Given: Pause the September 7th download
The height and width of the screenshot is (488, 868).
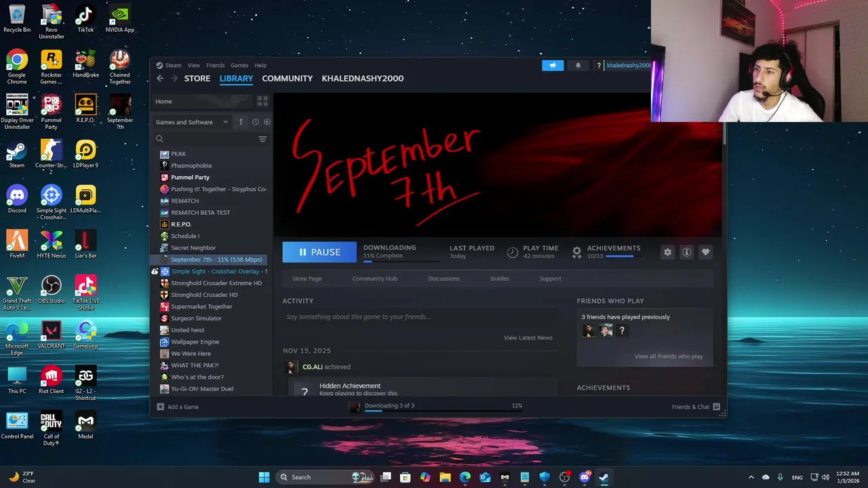Looking at the screenshot, I should [319, 252].
